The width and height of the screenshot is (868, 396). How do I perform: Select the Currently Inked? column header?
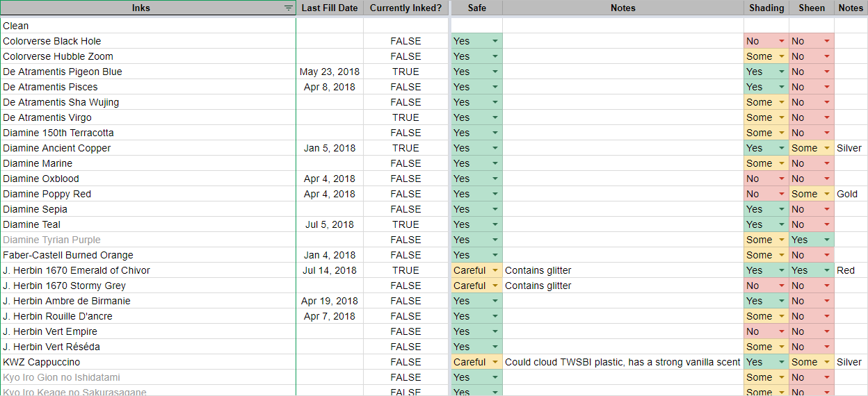[x=405, y=8]
